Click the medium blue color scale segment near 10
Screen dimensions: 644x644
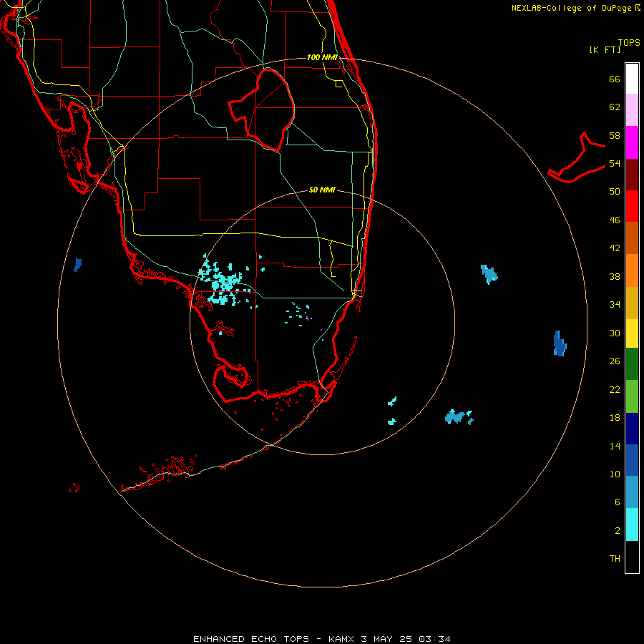pyautogui.click(x=632, y=460)
